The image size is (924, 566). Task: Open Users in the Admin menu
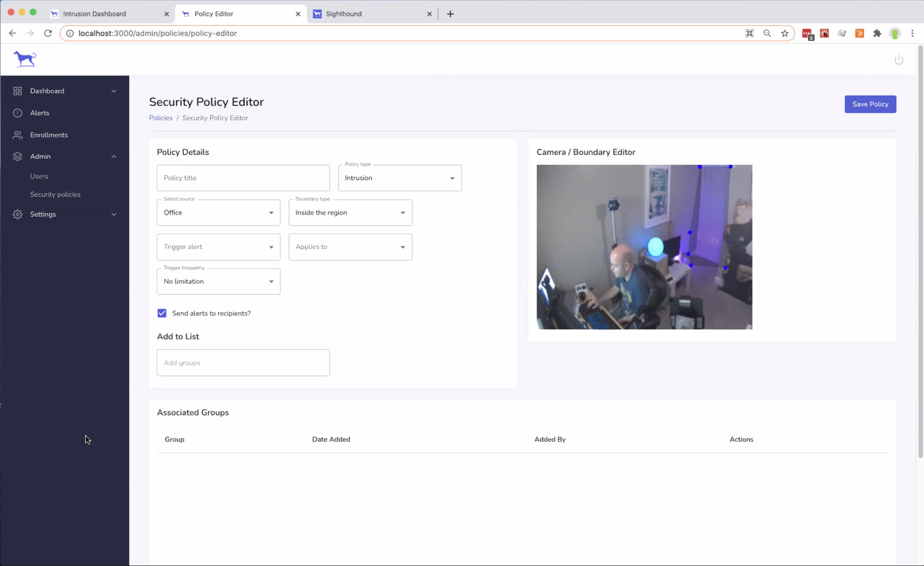click(x=39, y=176)
